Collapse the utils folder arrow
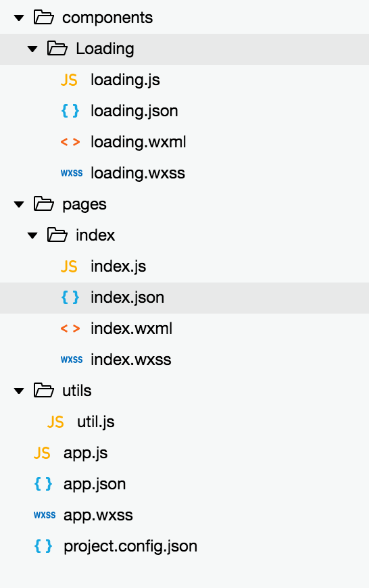This screenshot has width=369, height=588. 19,391
